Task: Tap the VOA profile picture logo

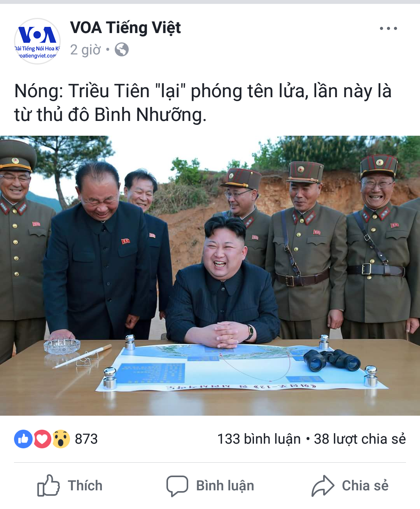Action: tap(37, 41)
